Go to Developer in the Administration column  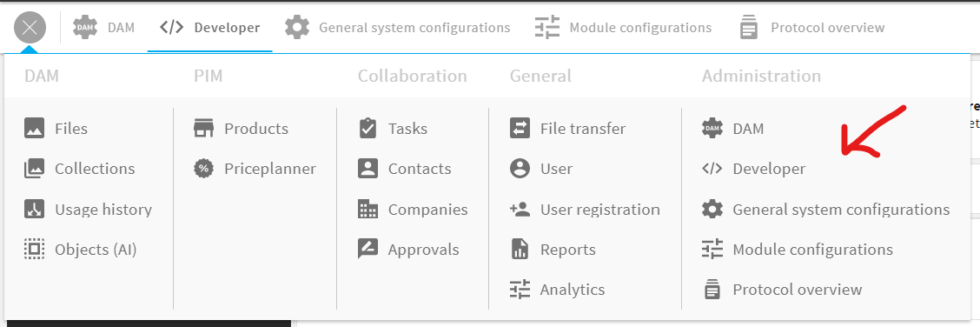[769, 169]
